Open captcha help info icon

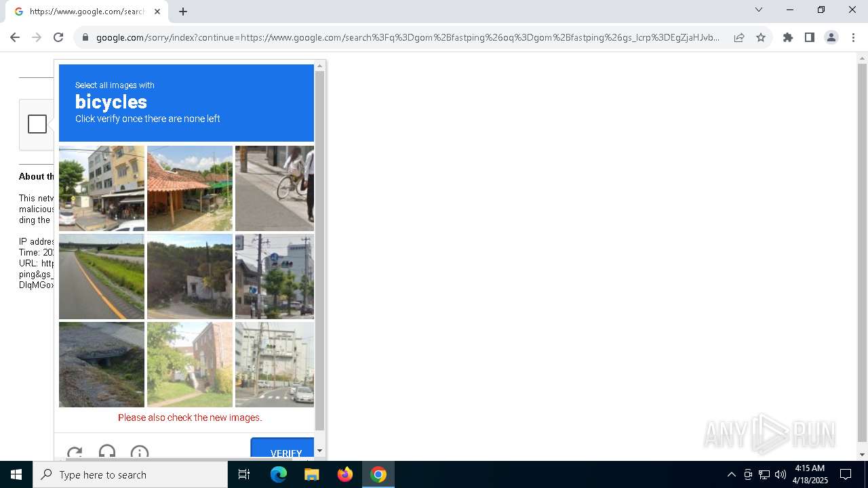(x=140, y=452)
